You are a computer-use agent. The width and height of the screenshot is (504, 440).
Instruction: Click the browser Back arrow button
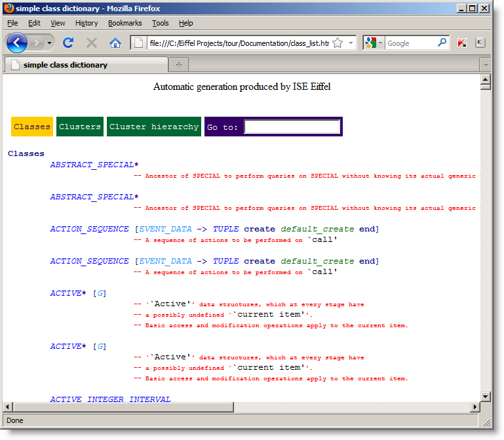point(17,43)
